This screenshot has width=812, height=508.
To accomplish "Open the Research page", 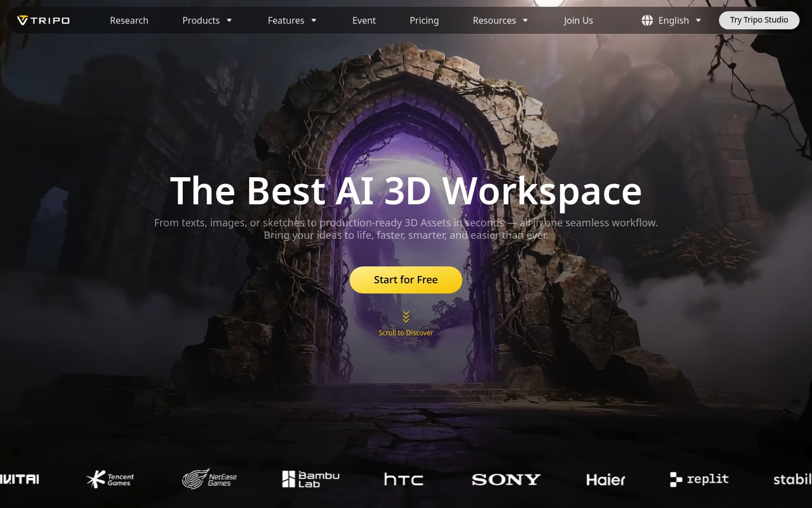I will coord(129,20).
